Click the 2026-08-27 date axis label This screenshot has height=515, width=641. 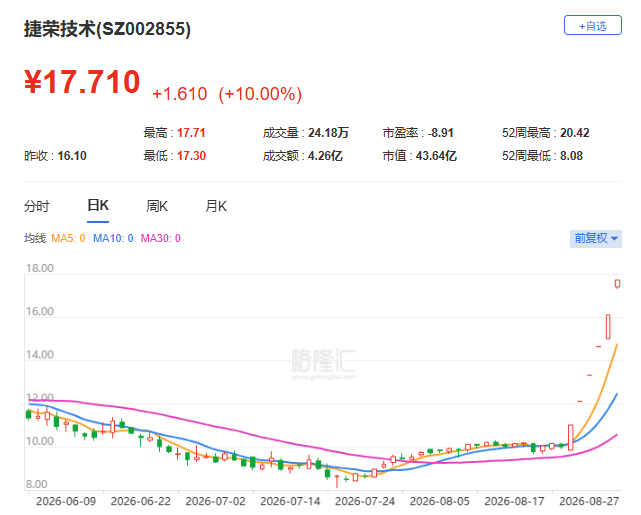(589, 501)
